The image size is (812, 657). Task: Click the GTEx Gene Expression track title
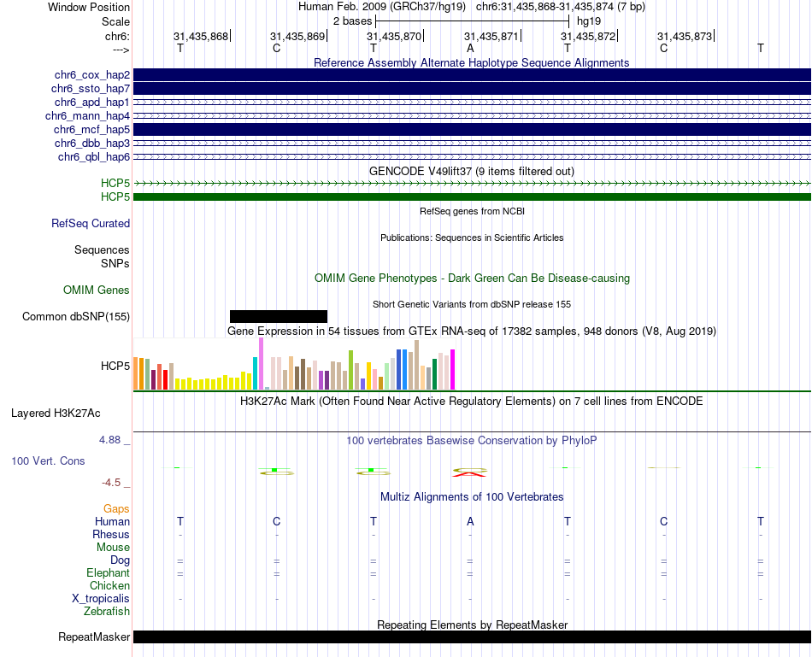[x=472, y=331]
